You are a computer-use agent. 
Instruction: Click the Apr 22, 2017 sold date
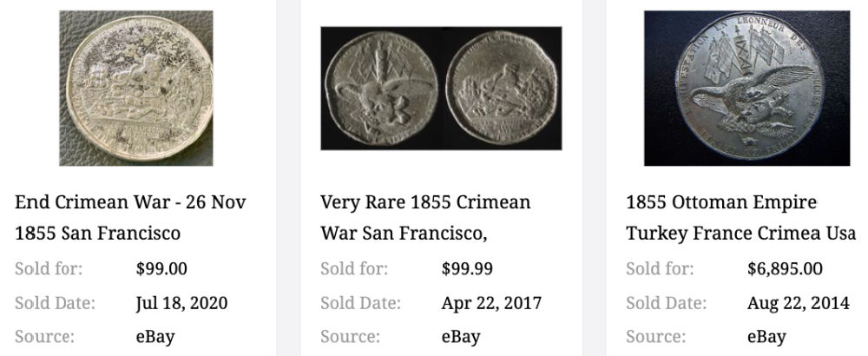pyautogui.click(x=491, y=303)
